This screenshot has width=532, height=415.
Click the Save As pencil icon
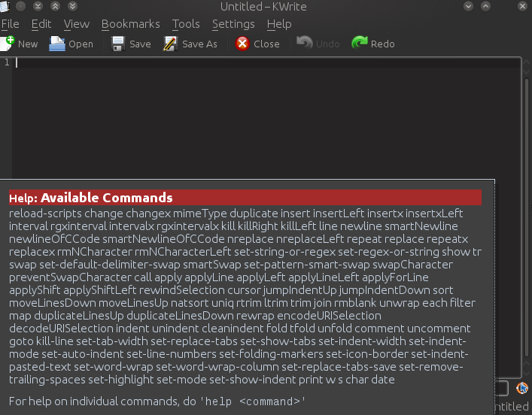170,44
